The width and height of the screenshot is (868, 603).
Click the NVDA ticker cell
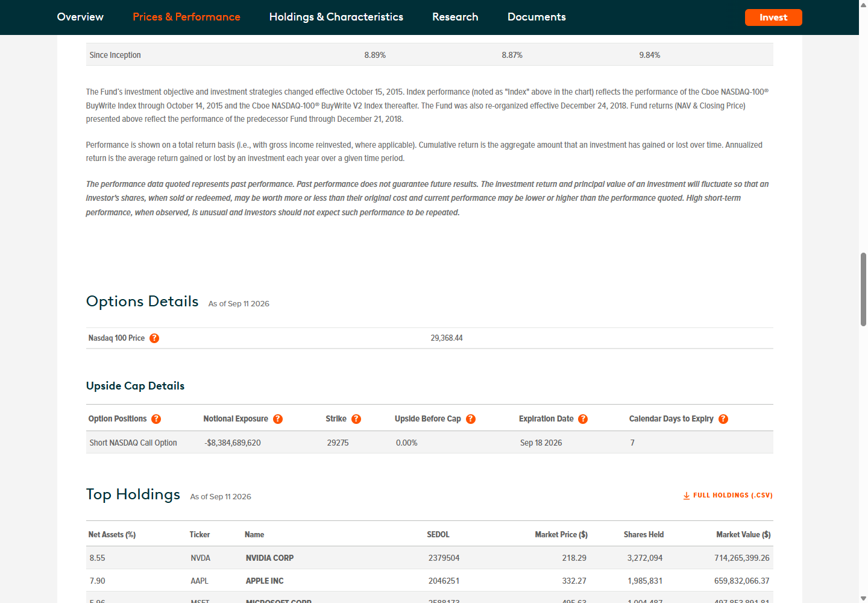[201, 558]
